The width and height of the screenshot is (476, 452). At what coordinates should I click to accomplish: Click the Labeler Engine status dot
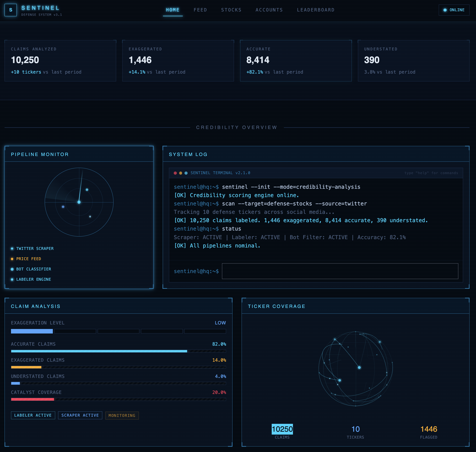[x=12, y=280]
